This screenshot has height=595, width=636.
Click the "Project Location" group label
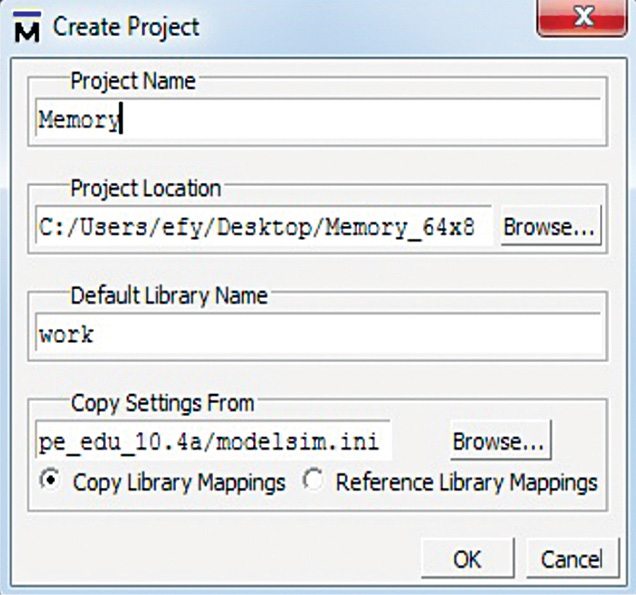pyautogui.click(x=145, y=188)
